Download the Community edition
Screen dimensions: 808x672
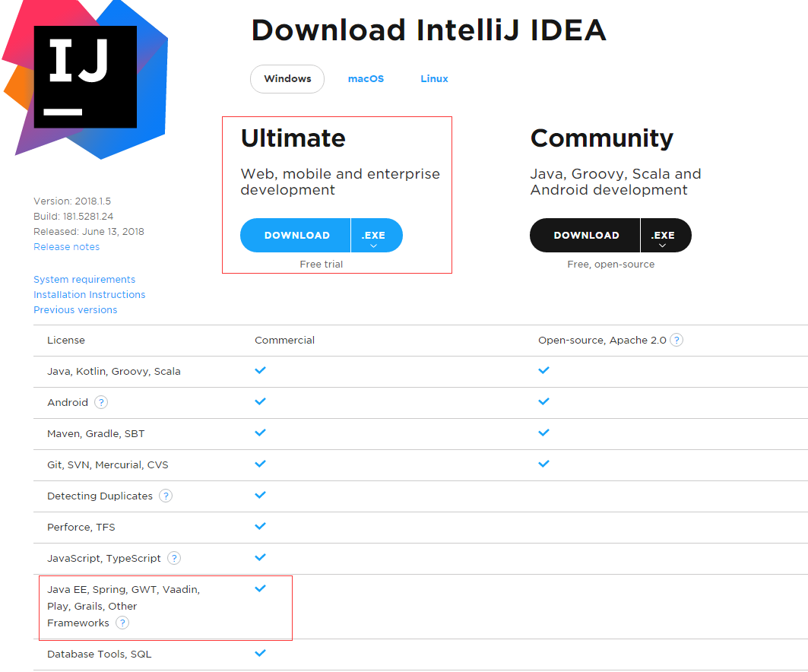585,236
